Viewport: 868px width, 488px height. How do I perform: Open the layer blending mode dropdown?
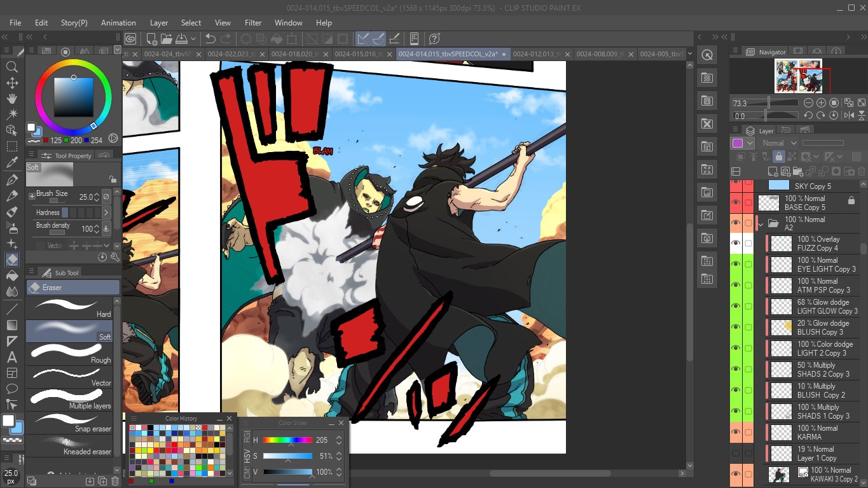780,143
